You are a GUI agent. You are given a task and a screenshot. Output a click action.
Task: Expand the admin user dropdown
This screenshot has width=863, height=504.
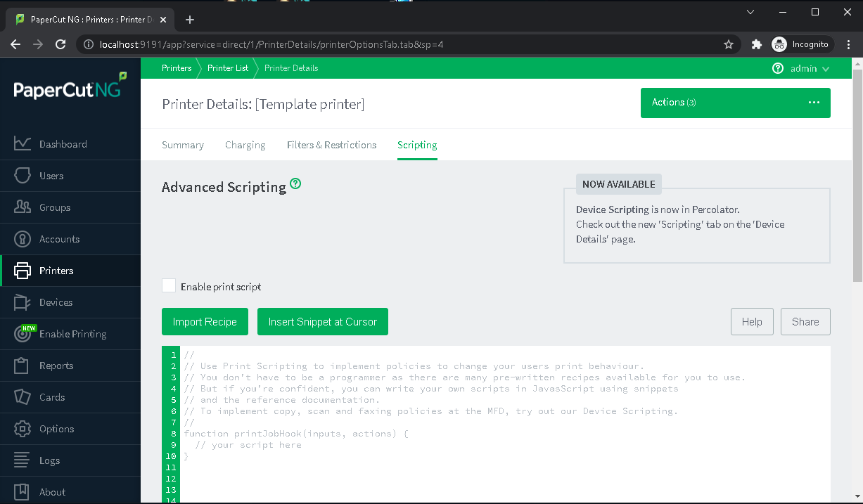(826, 69)
